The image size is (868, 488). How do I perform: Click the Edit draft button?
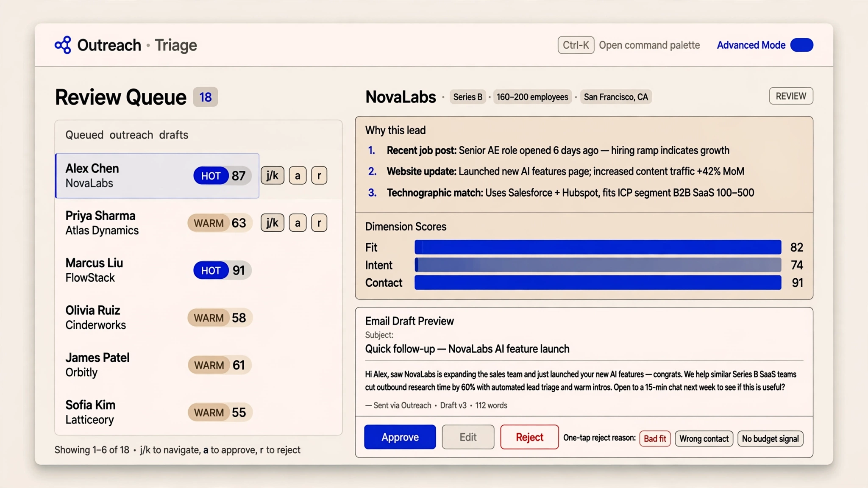click(468, 437)
